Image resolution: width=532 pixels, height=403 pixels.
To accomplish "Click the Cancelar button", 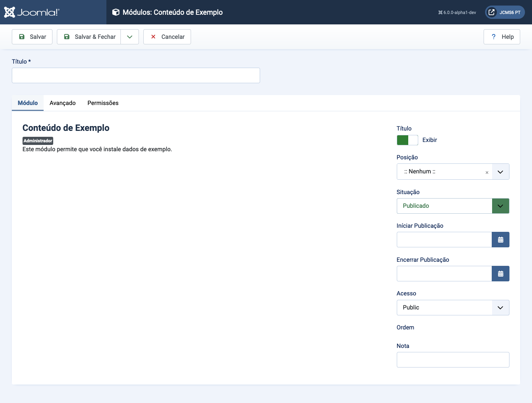I will coord(167,37).
